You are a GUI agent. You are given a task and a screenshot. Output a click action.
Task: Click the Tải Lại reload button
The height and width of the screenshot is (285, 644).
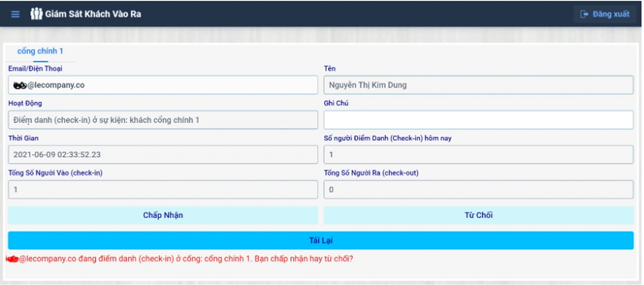(320, 240)
